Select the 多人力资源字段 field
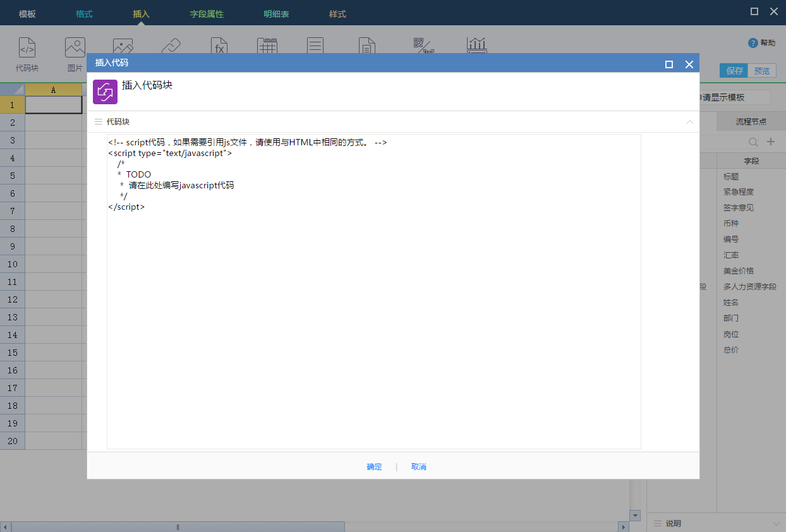Screen dimensions: 786x532 750,287
